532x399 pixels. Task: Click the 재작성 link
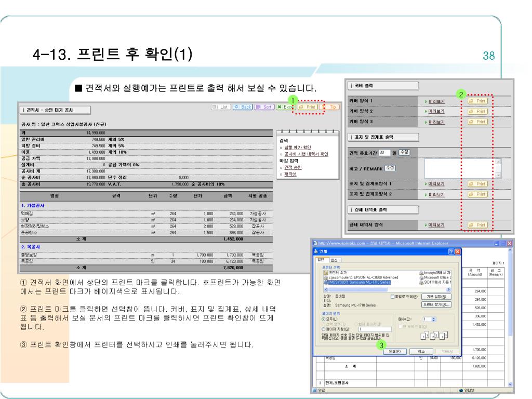pos(290,174)
